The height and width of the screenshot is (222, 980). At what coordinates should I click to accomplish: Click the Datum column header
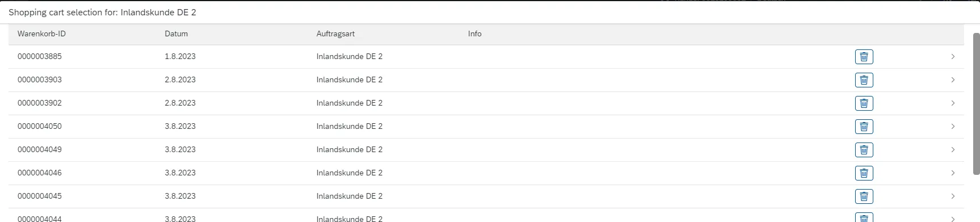pyautogui.click(x=176, y=34)
